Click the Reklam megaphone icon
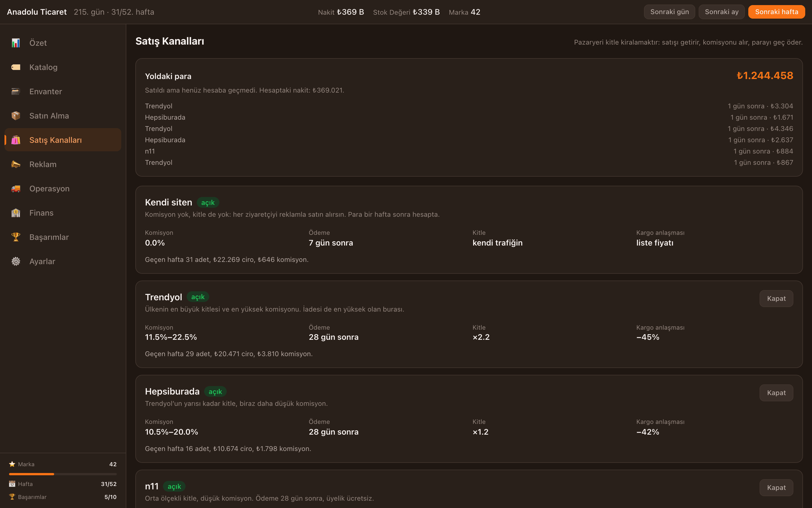This screenshot has height=508, width=812. (x=16, y=164)
